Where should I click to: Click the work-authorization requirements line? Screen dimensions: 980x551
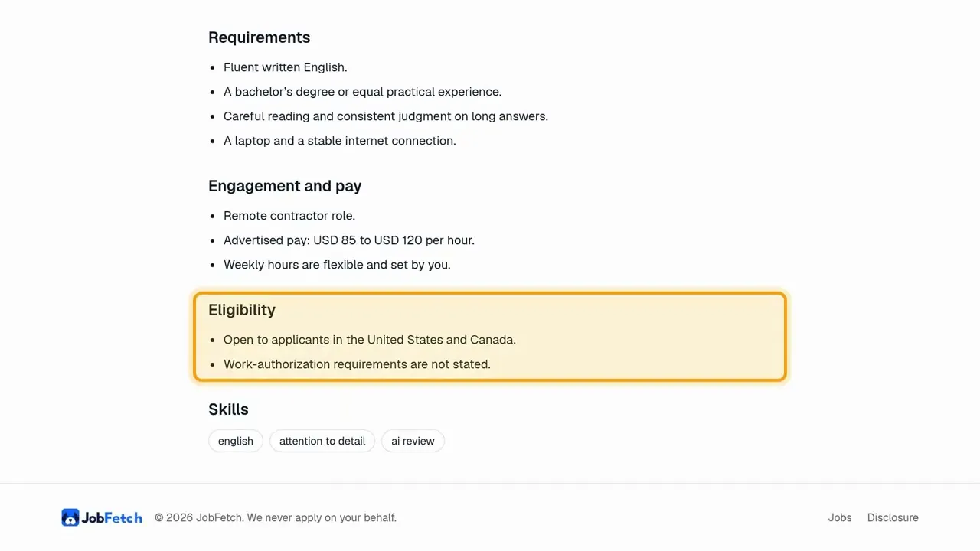pos(357,364)
